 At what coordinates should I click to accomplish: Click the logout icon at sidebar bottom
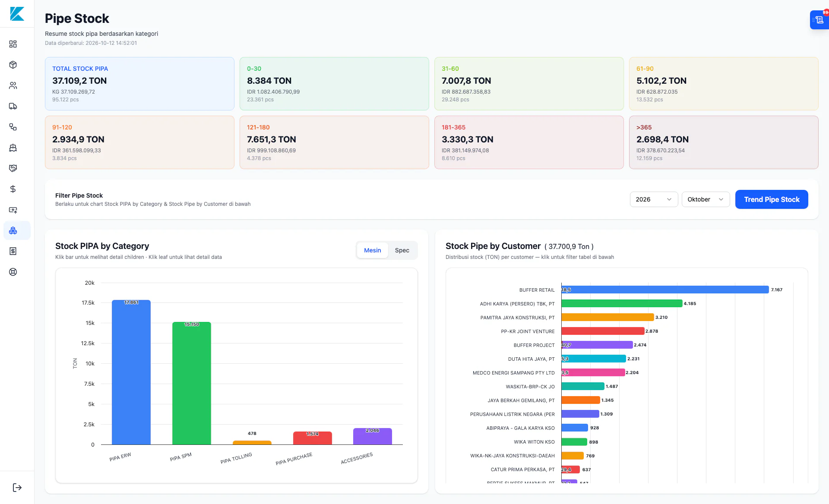[17, 488]
